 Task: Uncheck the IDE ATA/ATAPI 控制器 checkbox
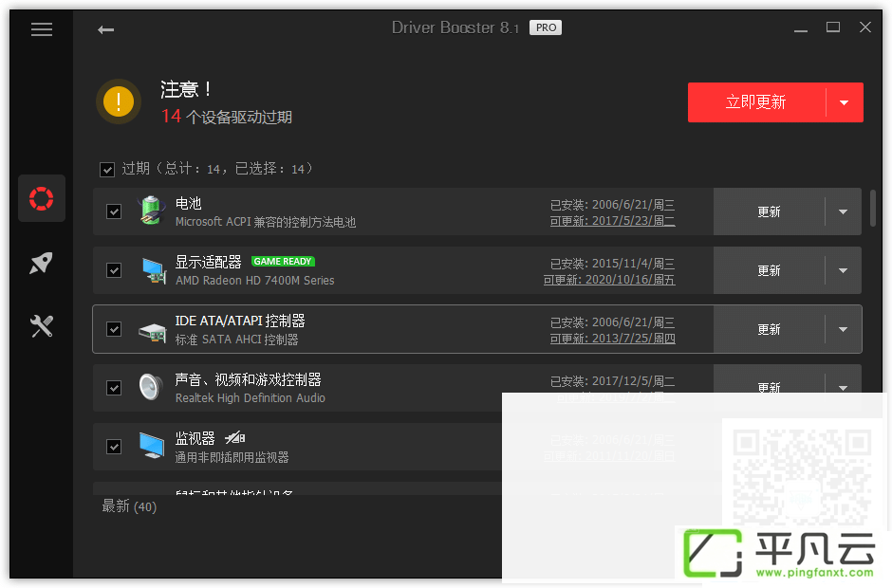[x=114, y=329]
